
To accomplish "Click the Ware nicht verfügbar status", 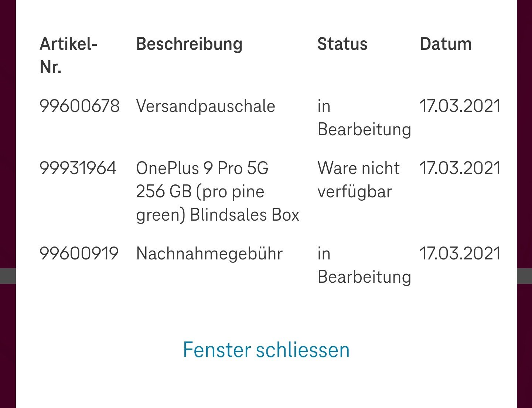I will click(358, 180).
